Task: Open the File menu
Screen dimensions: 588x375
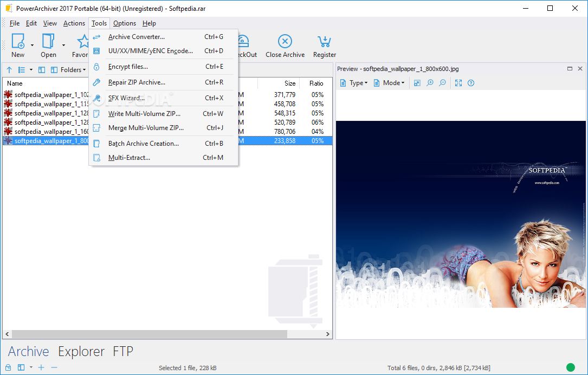Action: tap(15, 23)
